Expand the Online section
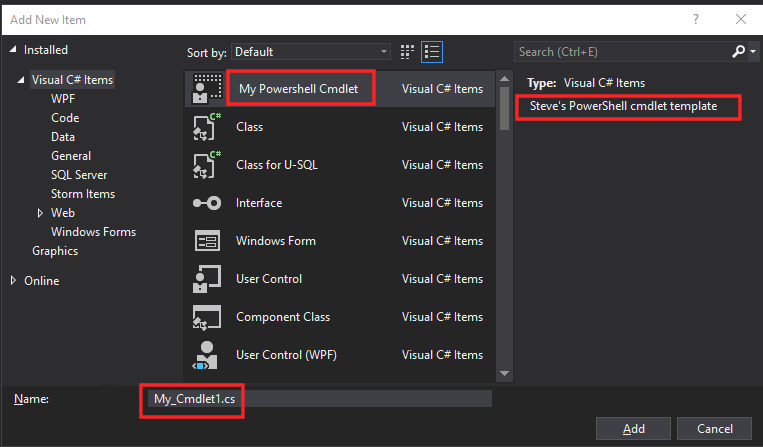Screen dimensions: 763x447 pyautogui.click(x=13, y=281)
